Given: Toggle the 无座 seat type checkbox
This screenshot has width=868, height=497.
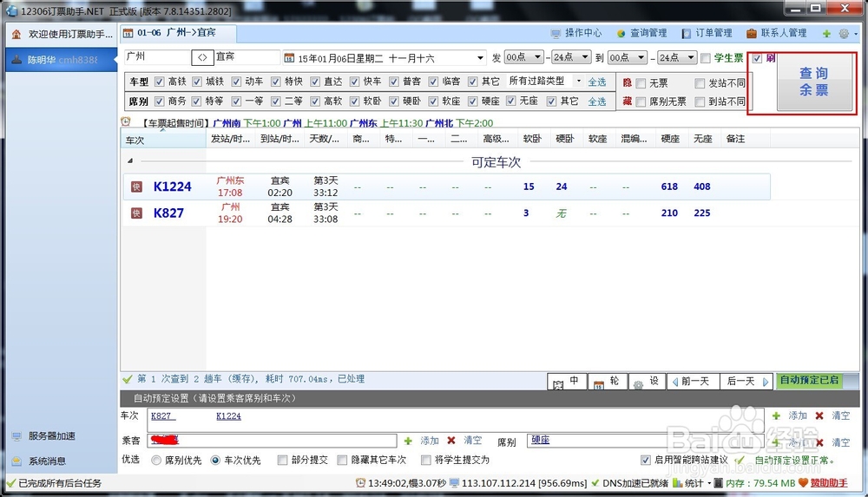Looking at the screenshot, I should (511, 101).
